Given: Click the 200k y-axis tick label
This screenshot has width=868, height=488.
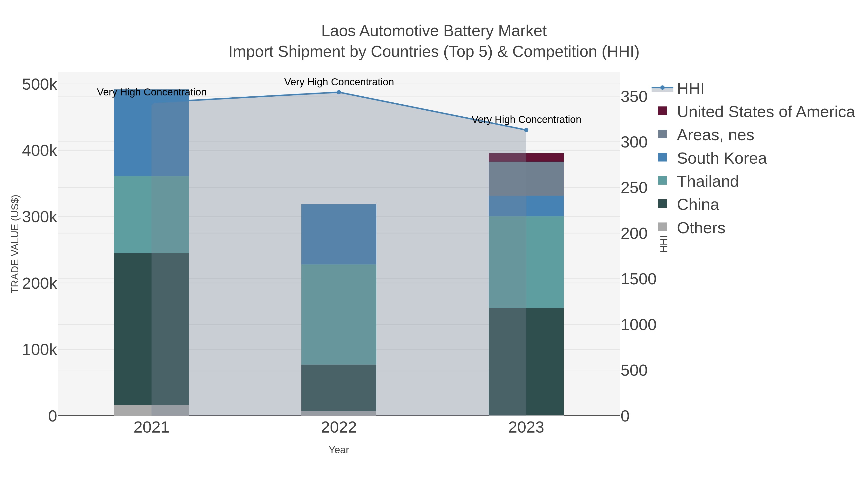Looking at the screenshot, I should pyautogui.click(x=40, y=283).
